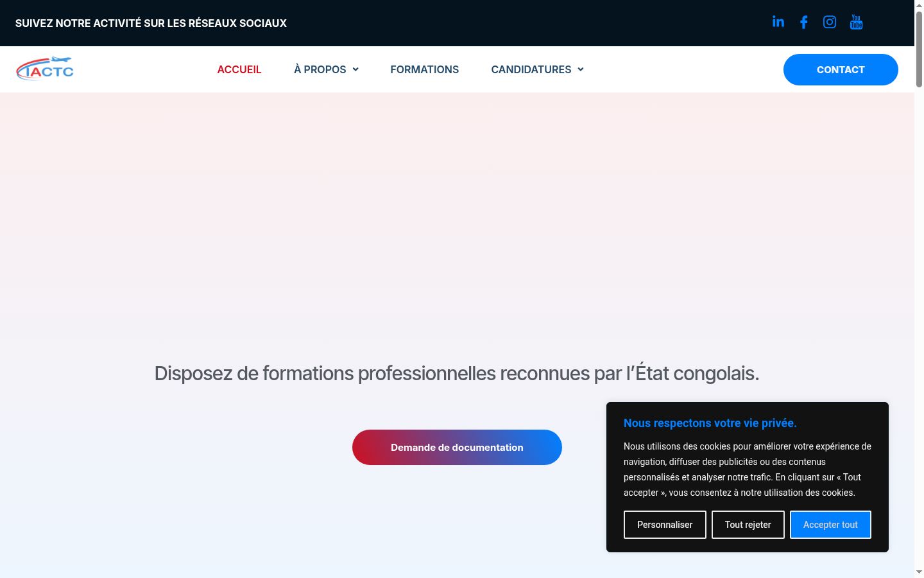924x578 pixels.
Task: Open the FORMATIONS menu item
Action: pyautogui.click(x=425, y=69)
